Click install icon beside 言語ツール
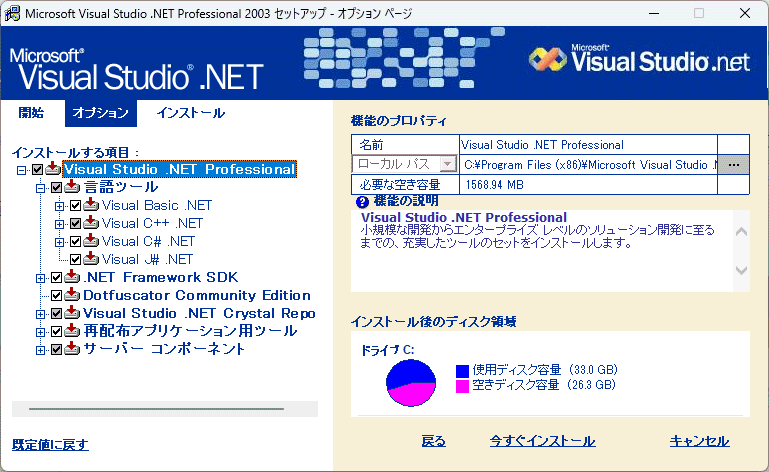Image resolution: width=769 pixels, height=472 pixels. click(72, 187)
